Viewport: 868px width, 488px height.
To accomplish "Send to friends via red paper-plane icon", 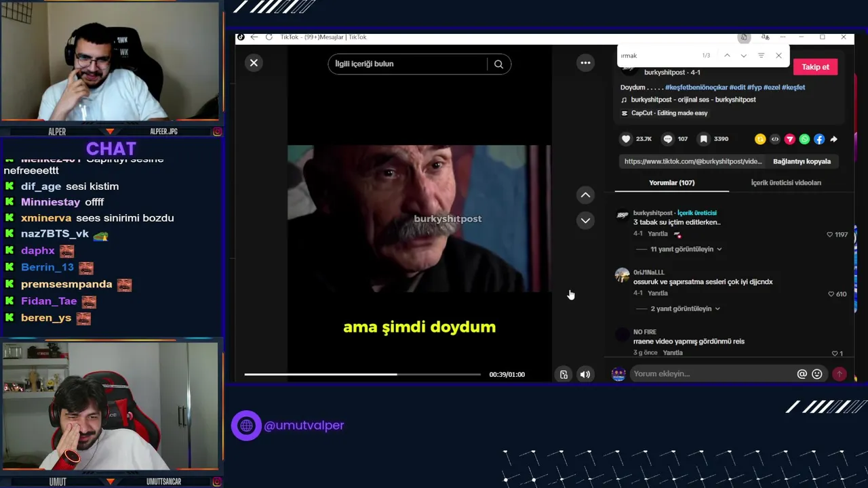I will (x=790, y=139).
